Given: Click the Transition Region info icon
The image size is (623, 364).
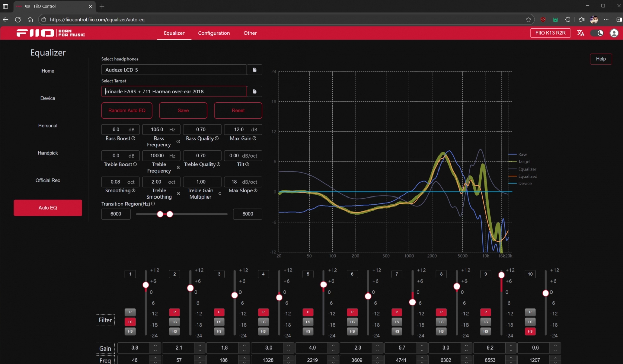Looking at the screenshot, I should coord(153,204).
